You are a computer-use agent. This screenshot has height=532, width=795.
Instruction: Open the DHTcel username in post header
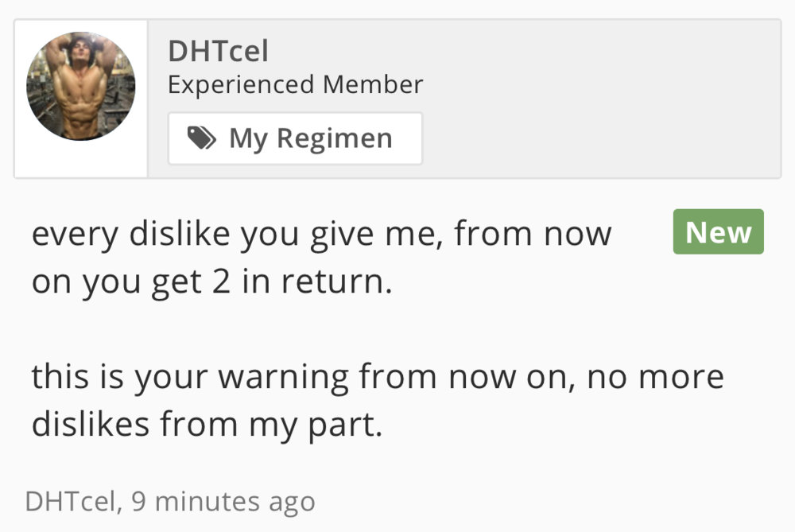pos(218,52)
